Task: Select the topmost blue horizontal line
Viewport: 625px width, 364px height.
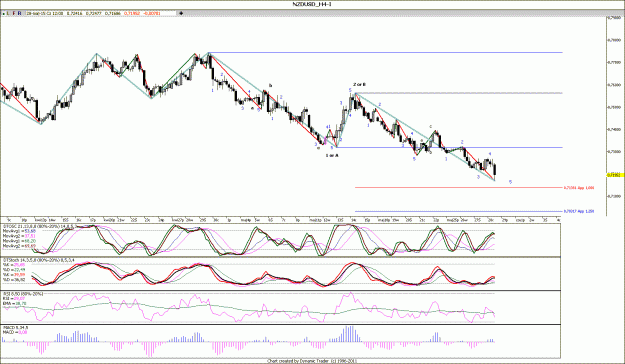Action: pos(385,53)
